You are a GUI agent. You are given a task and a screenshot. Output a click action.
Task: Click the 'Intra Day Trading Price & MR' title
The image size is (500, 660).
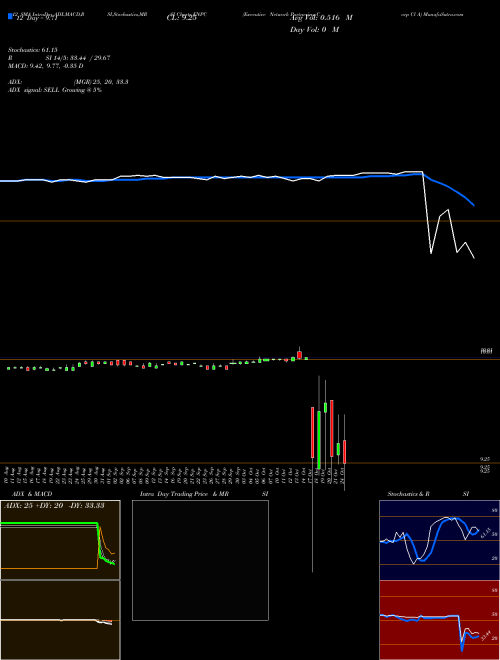tap(184, 494)
